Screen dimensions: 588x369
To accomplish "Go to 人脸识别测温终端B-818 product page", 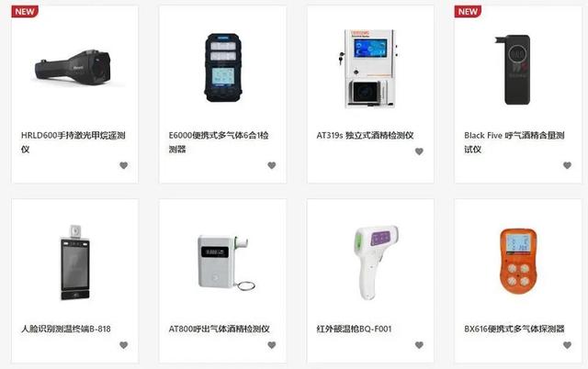I will (x=66, y=329).
